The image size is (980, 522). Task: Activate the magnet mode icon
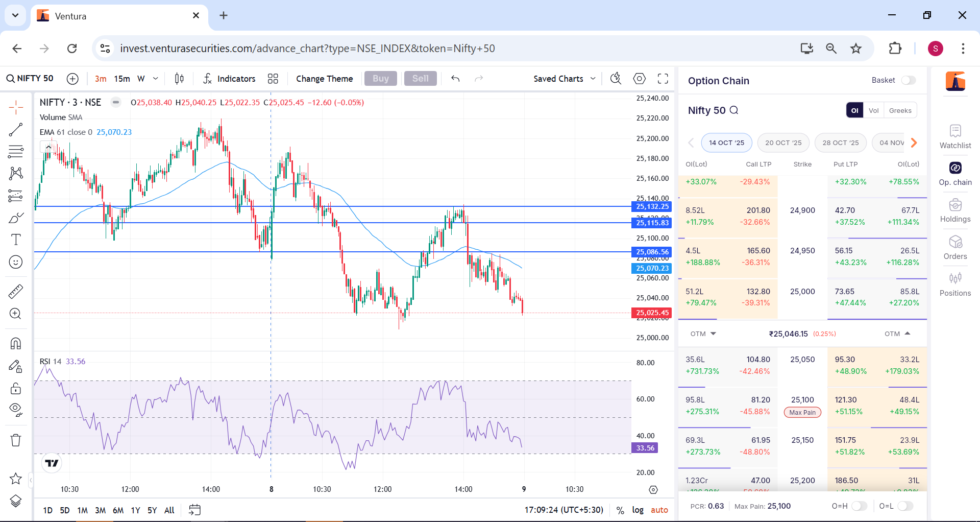(x=16, y=343)
